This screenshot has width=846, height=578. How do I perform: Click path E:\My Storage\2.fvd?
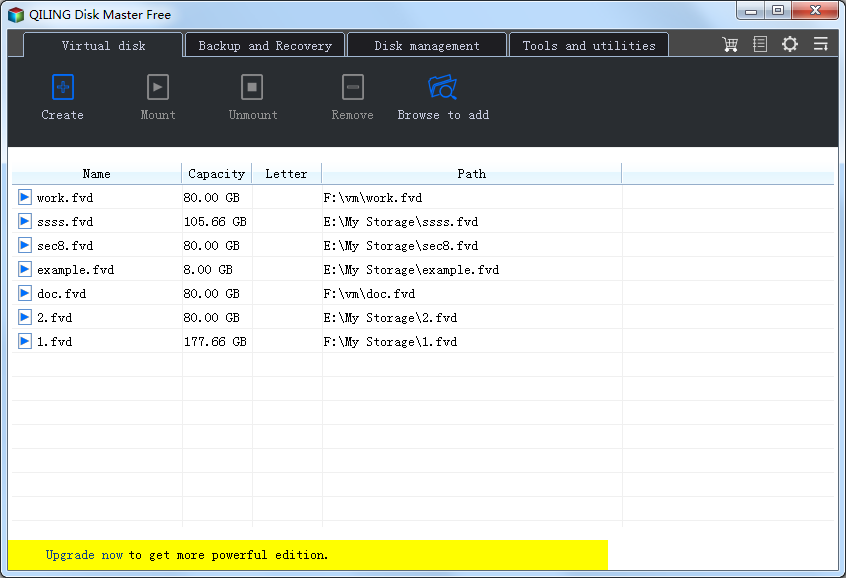[390, 318]
